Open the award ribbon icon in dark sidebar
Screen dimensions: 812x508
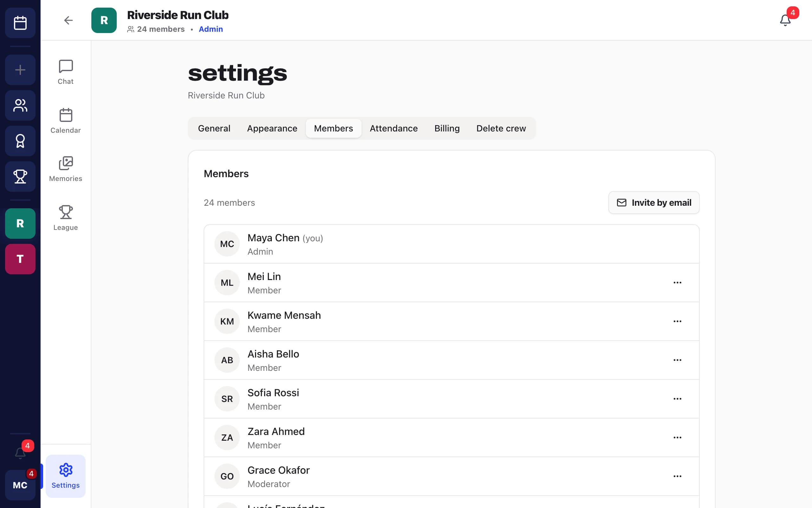20,141
